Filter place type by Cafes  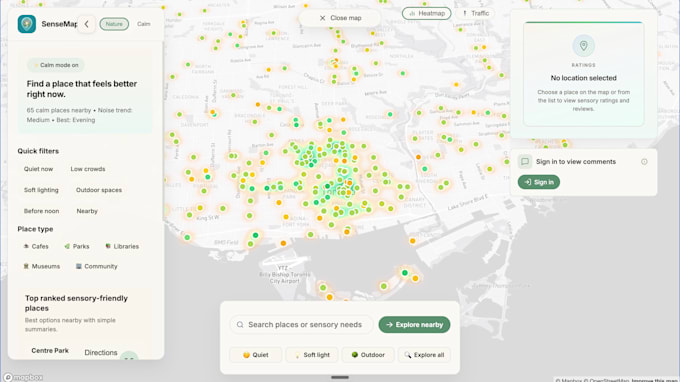click(36, 246)
